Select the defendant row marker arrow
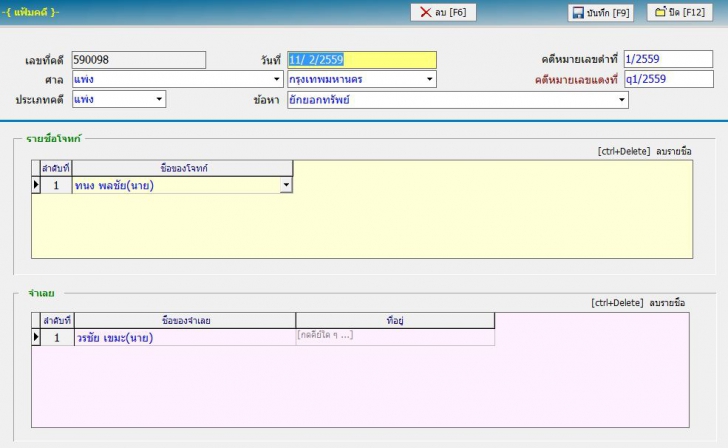Image resolution: width=728 pixels, height=448 pixels. (x=36, y=337)
